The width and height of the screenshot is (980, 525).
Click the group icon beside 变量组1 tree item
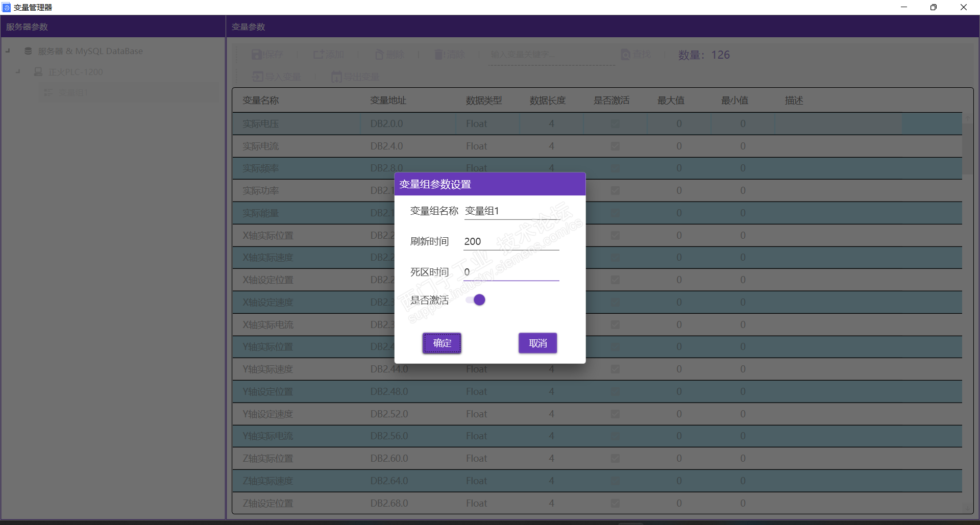coord(48,92)
